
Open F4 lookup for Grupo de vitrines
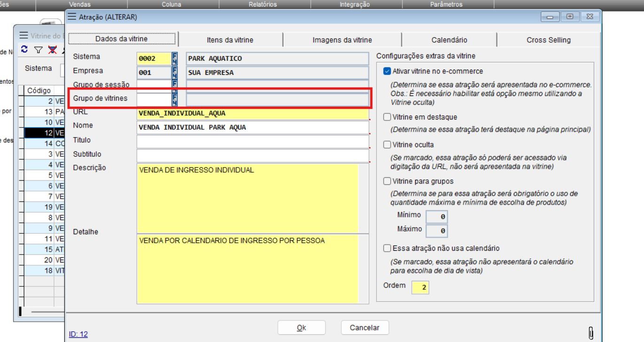click(x=175, y=99)
